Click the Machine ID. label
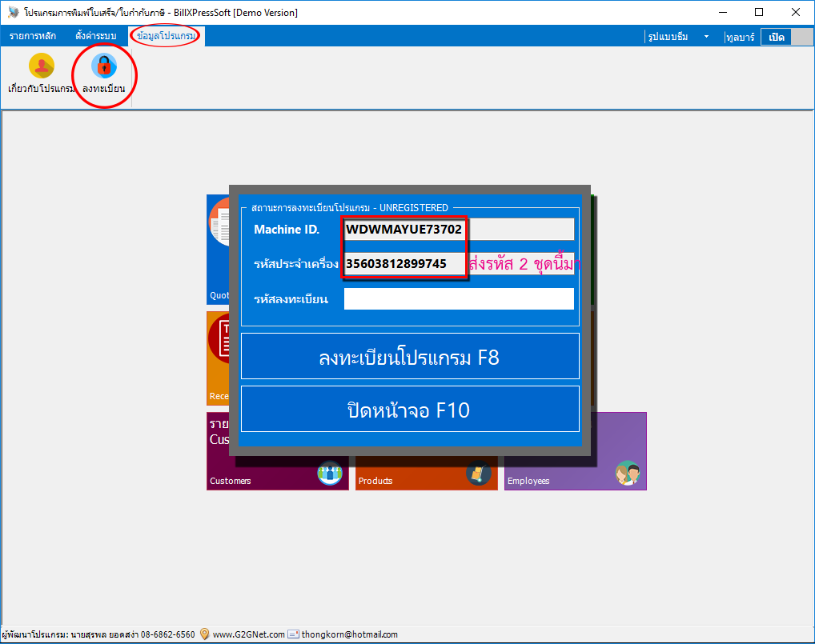Screen dimensions: 815x644 [x=287, y=230]
